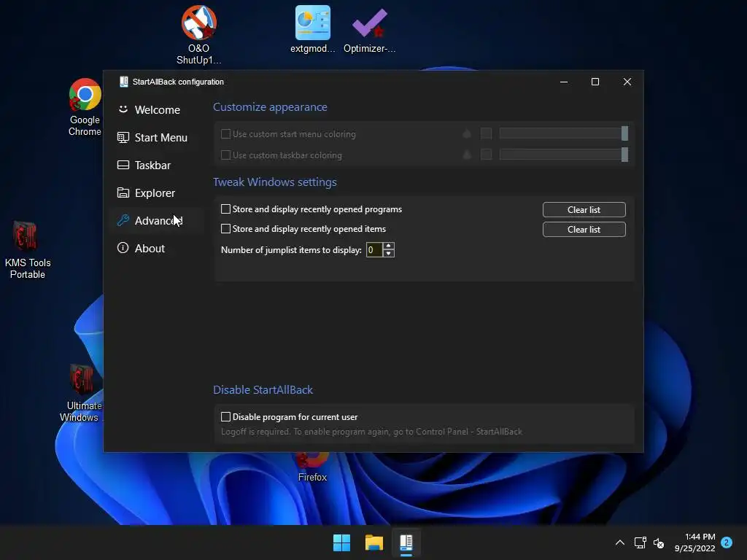Select Ultimate Windows desktop icon
Image resolution: width=747 pixels, height=560 pixels.
81,393
